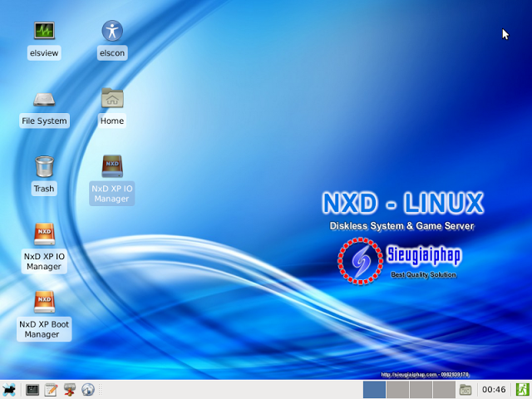
Task: Switch to the third workspace in pager
Action: (x=421, y=390)
